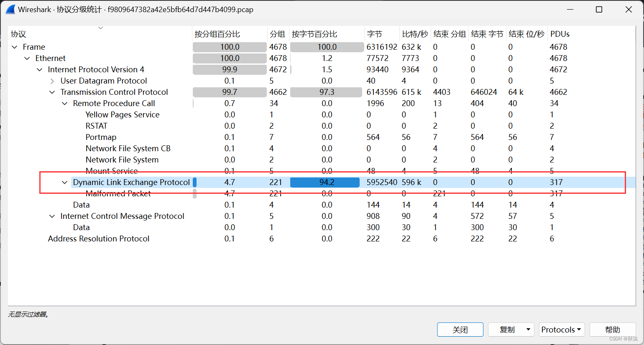Screen dimensions: 644x345
Task: Select Remote Procedure Call row
Action: click(322, 104)
